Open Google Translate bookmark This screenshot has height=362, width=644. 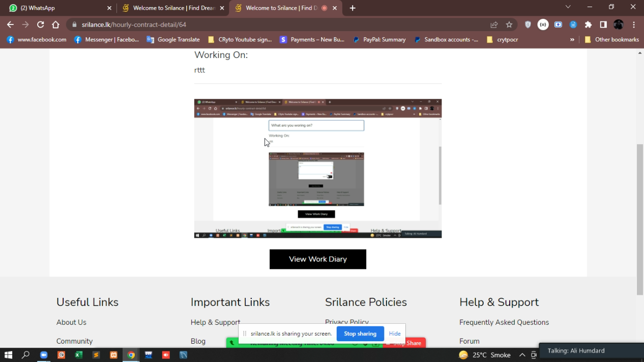(173, 40)
